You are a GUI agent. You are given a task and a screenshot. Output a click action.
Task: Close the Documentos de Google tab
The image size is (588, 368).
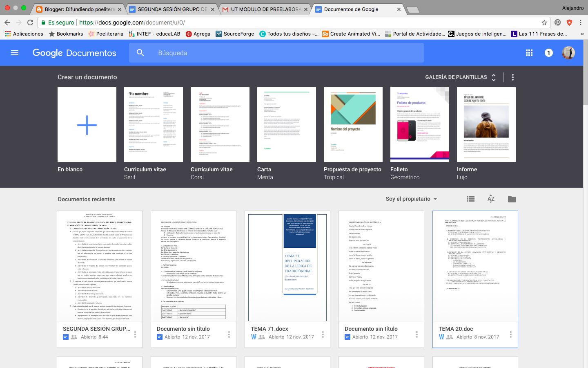tap(399, 9)
